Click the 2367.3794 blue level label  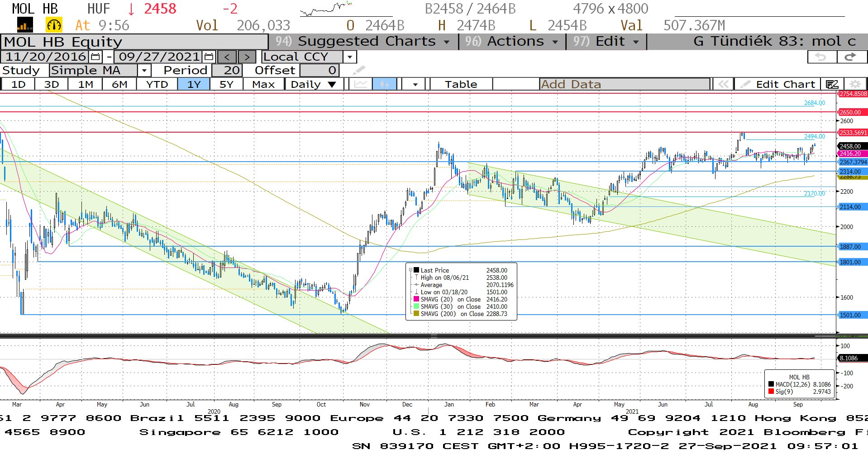click(853, 162)
